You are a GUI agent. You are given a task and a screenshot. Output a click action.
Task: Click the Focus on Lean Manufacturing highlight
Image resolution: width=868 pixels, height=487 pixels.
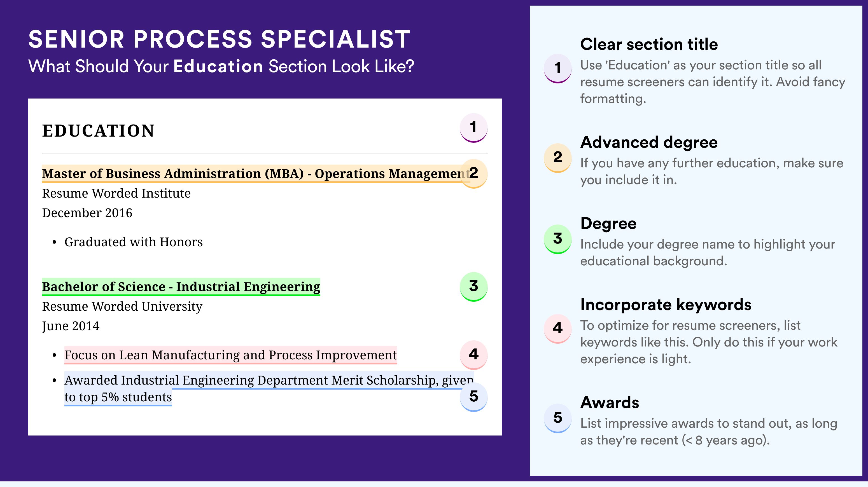(x=230, y=355)
